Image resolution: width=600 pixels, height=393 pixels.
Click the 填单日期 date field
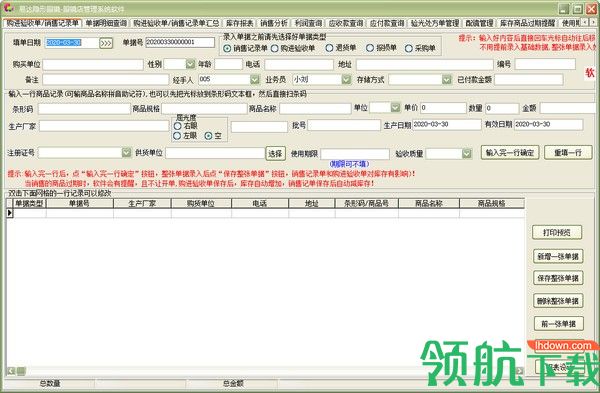[x=72, y=42]
